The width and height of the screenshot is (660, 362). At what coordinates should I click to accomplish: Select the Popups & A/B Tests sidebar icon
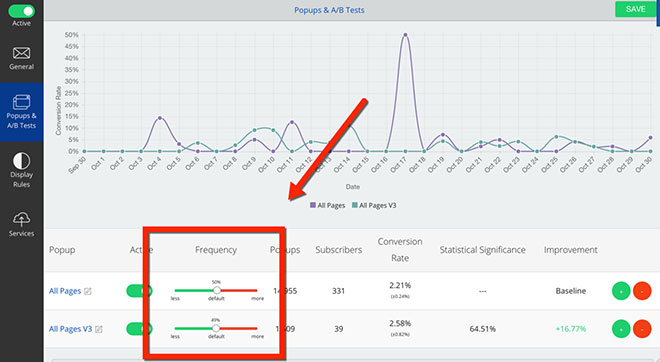tap(21, 102)
